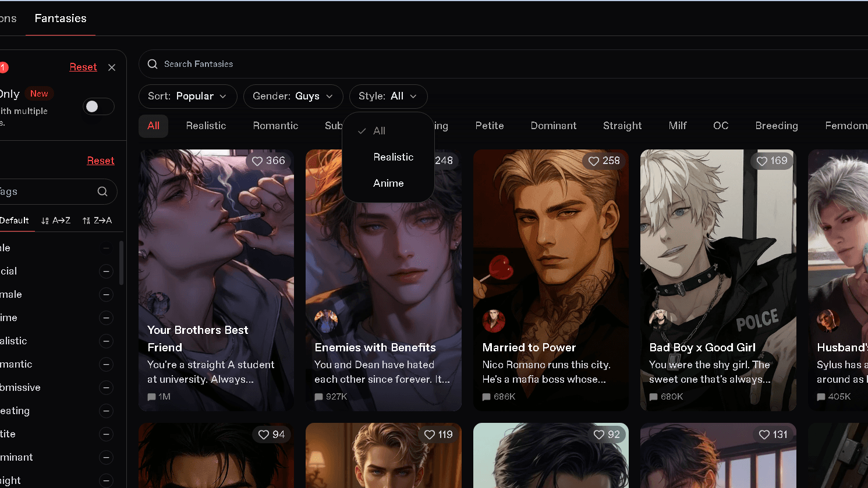Image resolution: width=868 pixels, height=488 pixels.
Task: Toggle the minus button for 'ime' tag
Action: tap(106, 318)
